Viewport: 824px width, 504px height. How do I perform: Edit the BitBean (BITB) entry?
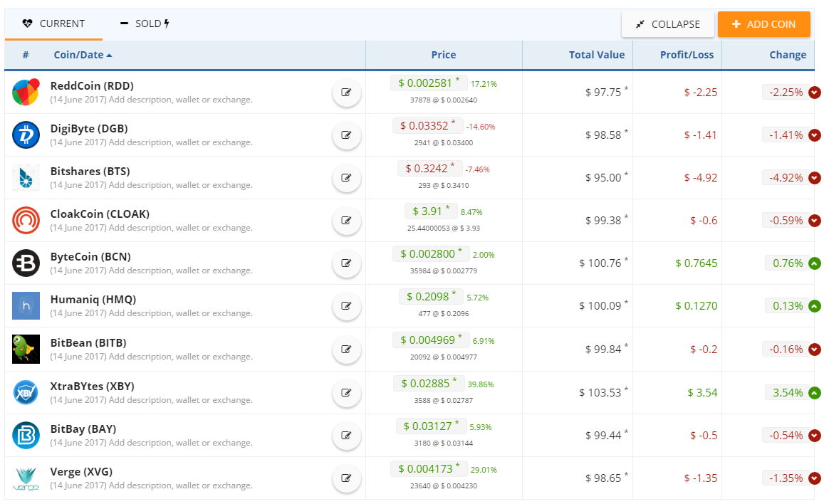pyautogui.click(x=346, y=349)
